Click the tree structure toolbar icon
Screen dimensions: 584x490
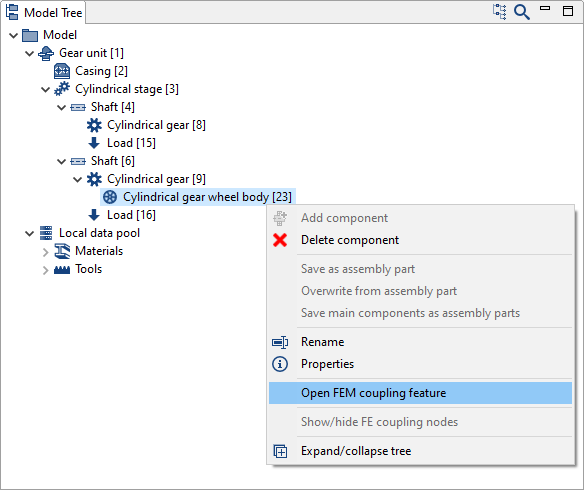pos(499,12)
